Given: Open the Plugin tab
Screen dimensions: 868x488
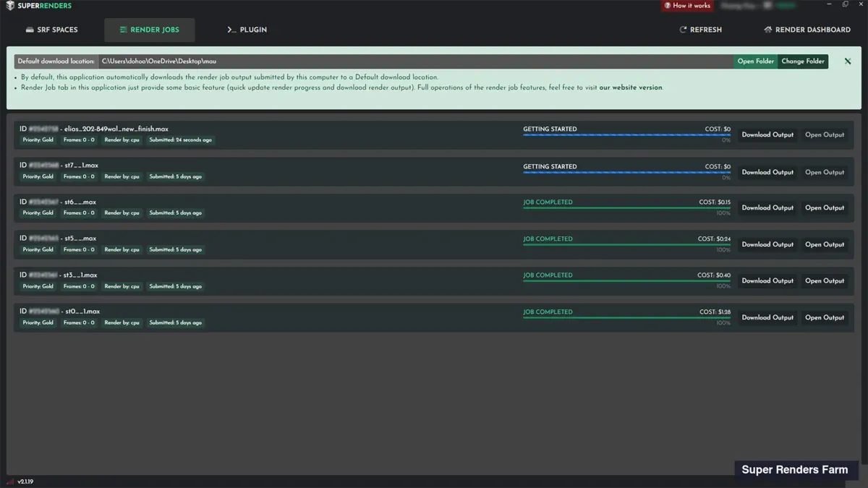Looking at the screenshot, I should coord(247,30).
